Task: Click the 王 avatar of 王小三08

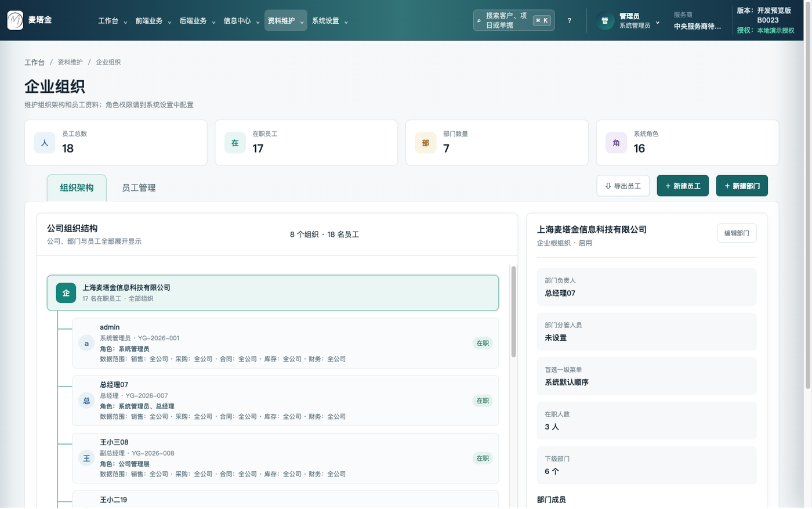Action: pyautogui.click(x=86, y=458)
